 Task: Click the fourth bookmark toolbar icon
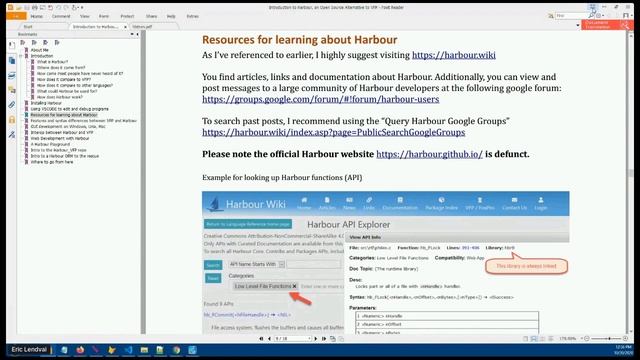(x=57, y=42)
